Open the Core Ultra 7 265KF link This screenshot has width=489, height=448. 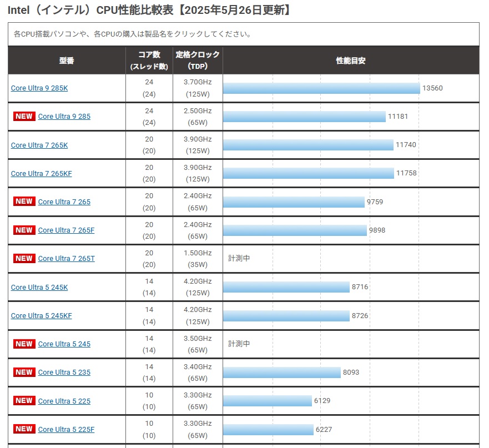point(41,173)
